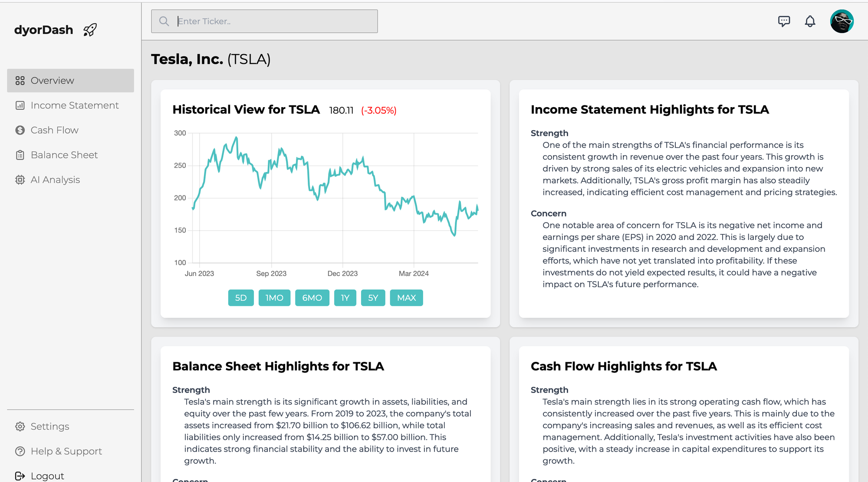Select the 5Y chart range
868x482 pixels.
coord(373,298)
